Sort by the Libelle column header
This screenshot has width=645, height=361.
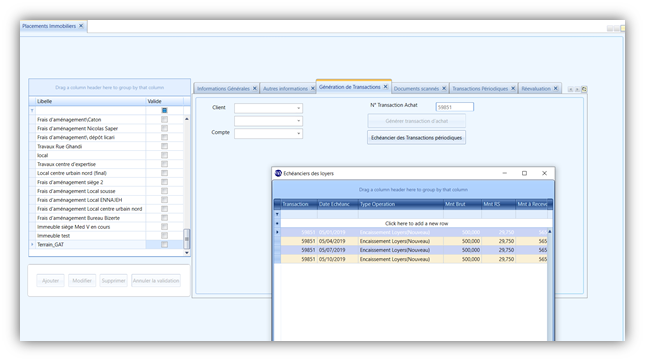[90, 101]
